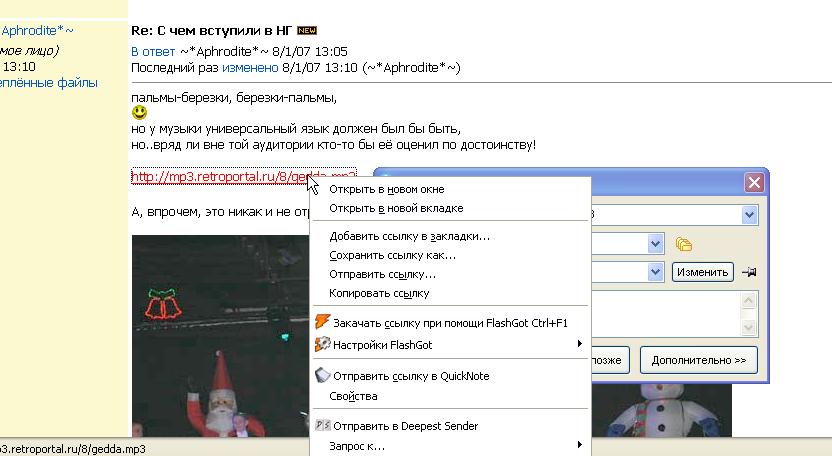Expand the Запрос к… submenu arrow
Viewport: 832px width, 456px height.
click(579, 444)
